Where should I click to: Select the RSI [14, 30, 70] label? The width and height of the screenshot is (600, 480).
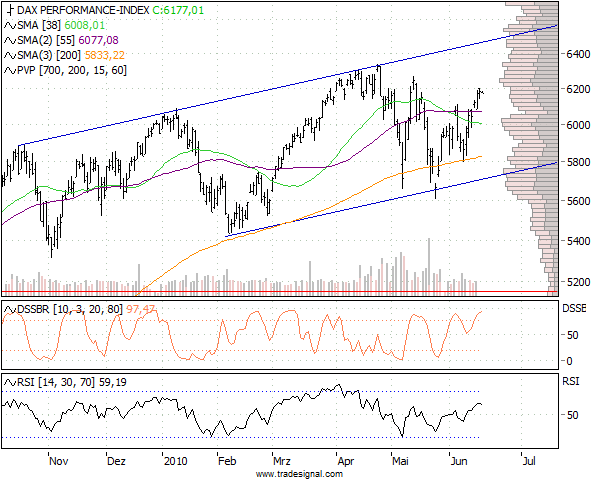[x=54, y=382]
